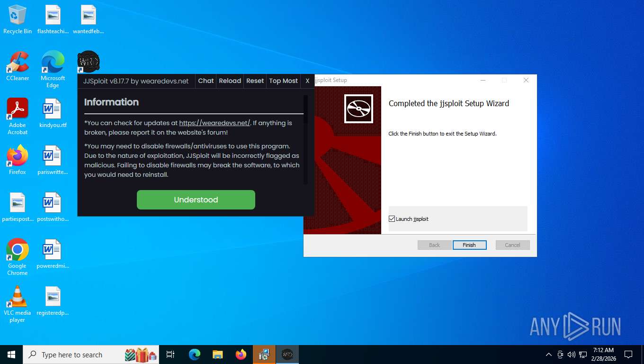Click the green Understood button
The image size is (644, 364).
coord(196,200)
